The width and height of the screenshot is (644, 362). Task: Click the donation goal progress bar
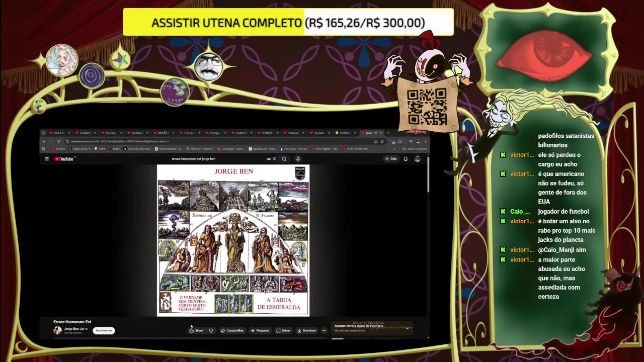tap(288, 23)
